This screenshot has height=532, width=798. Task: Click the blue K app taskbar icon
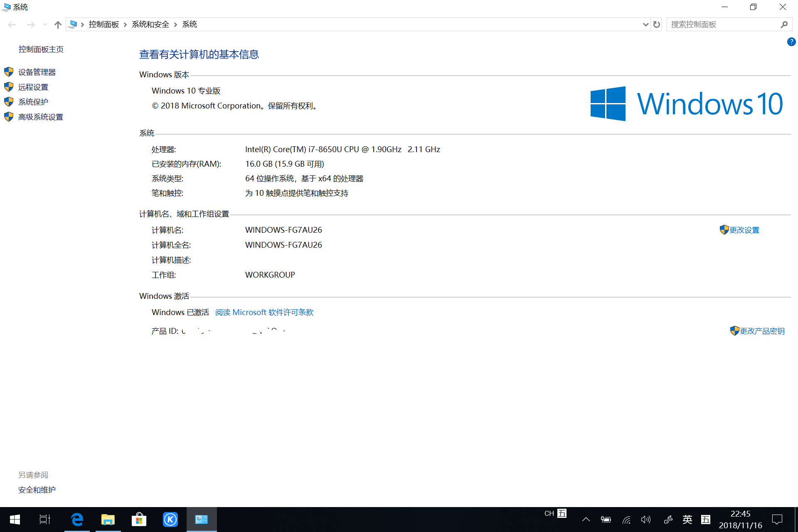coord(170,519)
